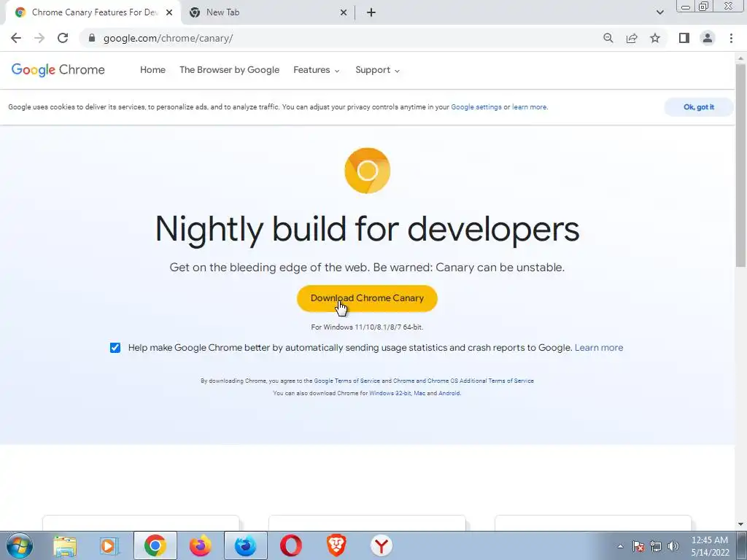Viewport: 747px width, 560px height.
Task: Switch to the New Tab tab
Action: (267, 12)
